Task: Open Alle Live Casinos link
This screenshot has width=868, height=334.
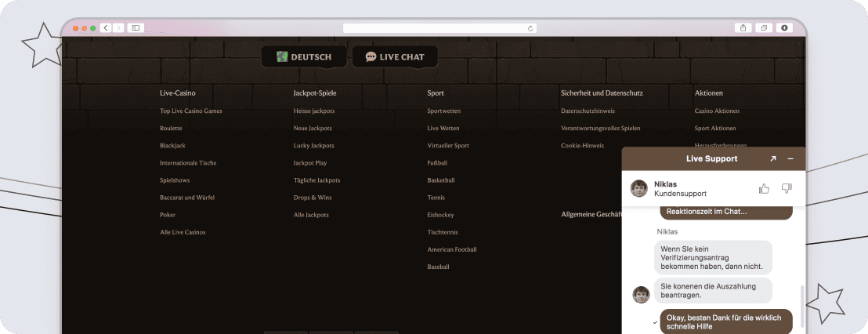Action: [183, 232]
